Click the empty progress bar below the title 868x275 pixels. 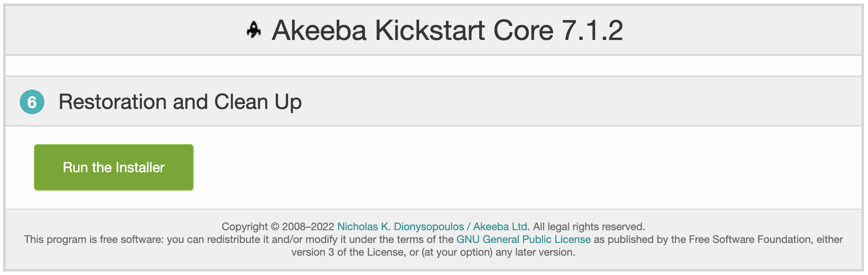coord(434,65)
